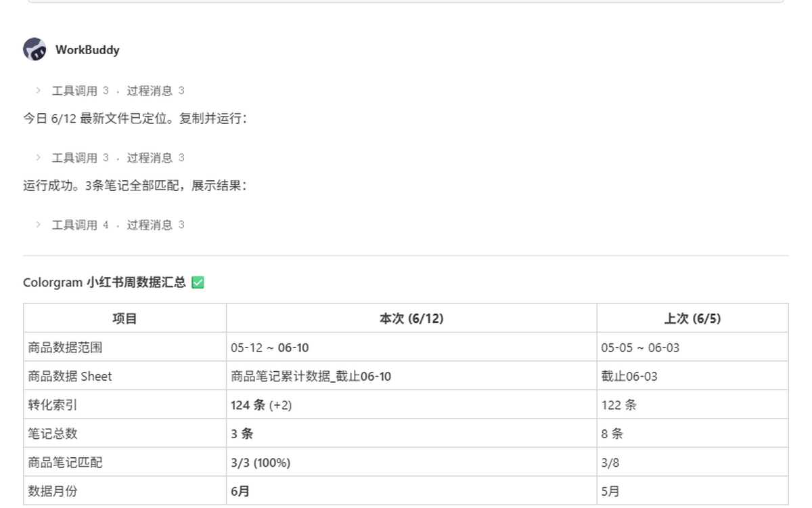Click the 商品笔记匹配 row label

pos(125,463)
